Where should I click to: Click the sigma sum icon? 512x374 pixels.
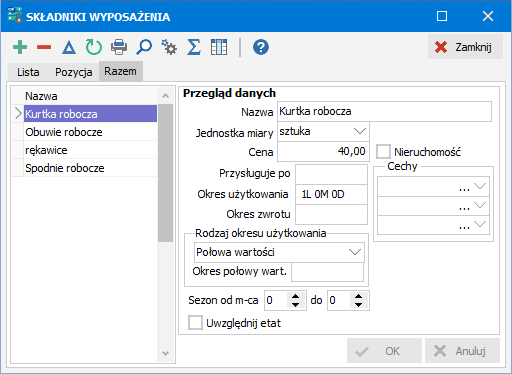[x=194, y=47]
